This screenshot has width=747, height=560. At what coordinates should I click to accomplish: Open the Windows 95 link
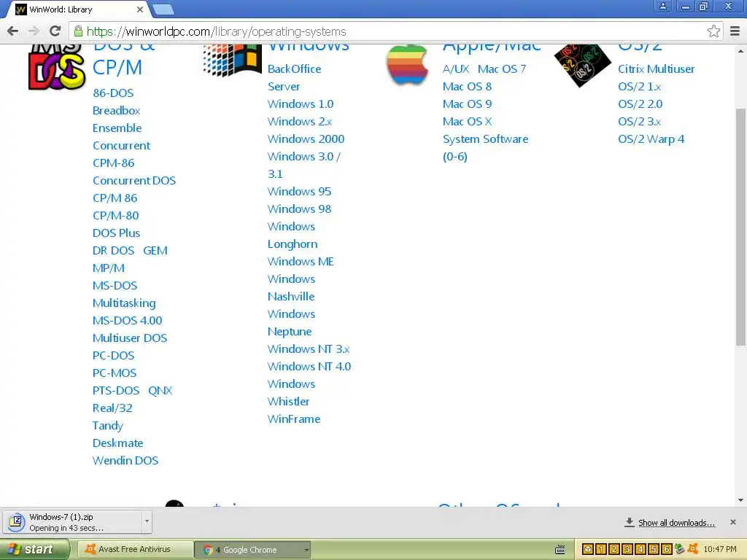coord(299,192)
